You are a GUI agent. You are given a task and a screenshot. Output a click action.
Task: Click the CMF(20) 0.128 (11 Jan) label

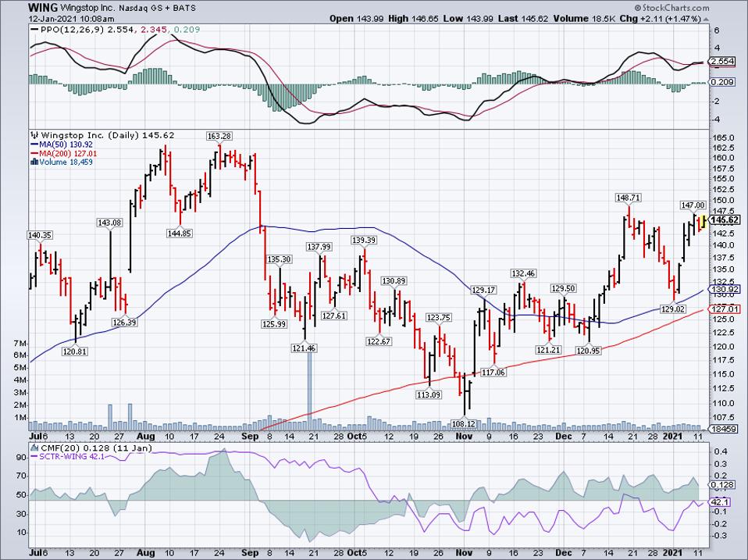[x=96, y=448]
